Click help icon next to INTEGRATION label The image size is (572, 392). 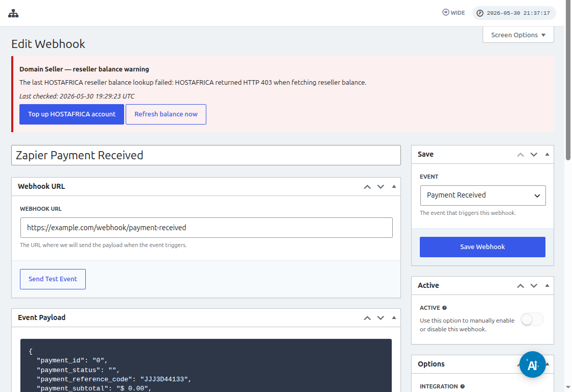click(462, 386)
